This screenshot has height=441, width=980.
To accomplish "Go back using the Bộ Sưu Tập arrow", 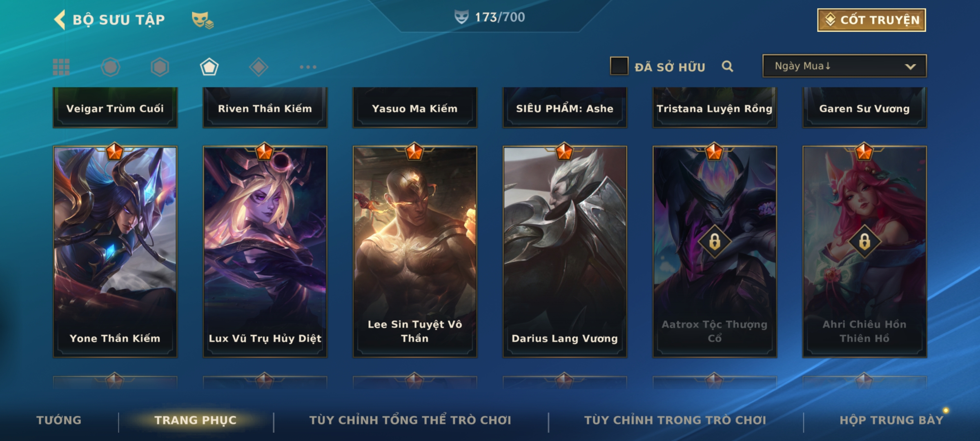I will tap(60, 20).
